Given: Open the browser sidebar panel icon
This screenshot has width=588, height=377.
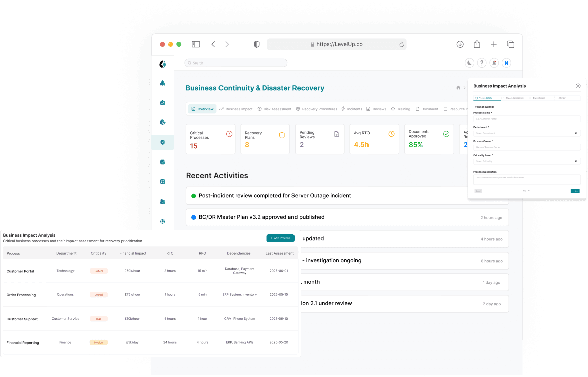Looking at the screenshot, I should click(196, 44).
